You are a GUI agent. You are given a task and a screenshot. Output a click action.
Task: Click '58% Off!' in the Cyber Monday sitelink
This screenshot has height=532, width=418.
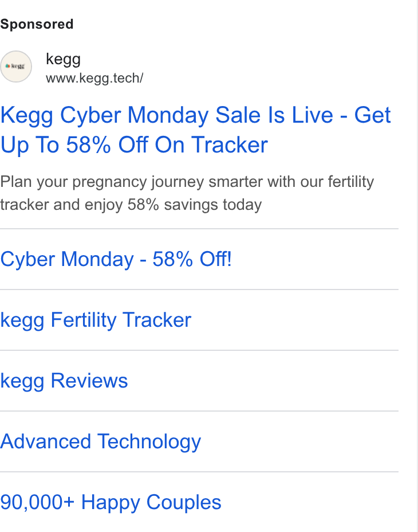pyautogui.click(x=192, y=259)
